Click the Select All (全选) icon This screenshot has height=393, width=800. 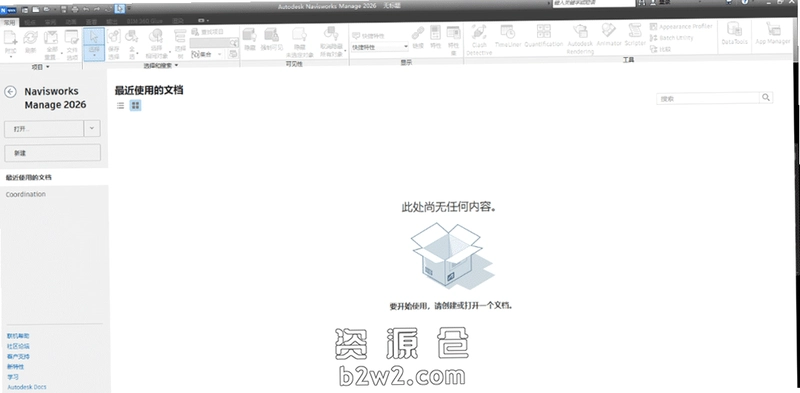[132, 37]
